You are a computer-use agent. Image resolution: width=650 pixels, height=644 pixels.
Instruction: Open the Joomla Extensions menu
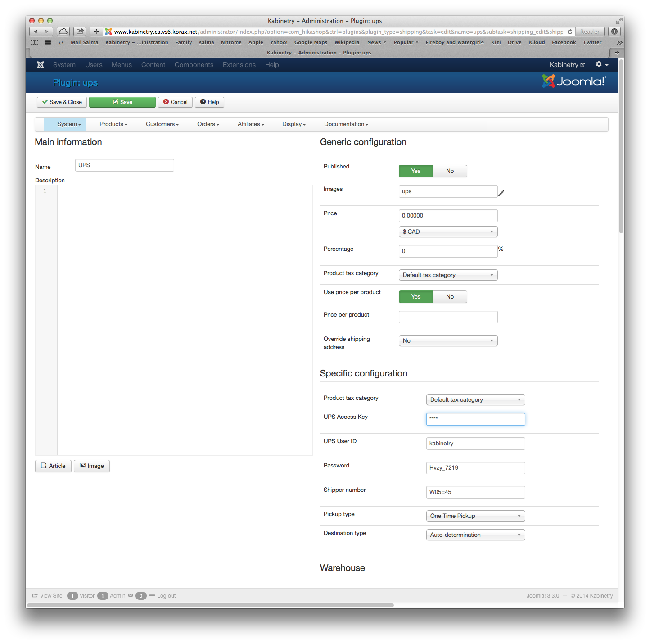point(239,65)
